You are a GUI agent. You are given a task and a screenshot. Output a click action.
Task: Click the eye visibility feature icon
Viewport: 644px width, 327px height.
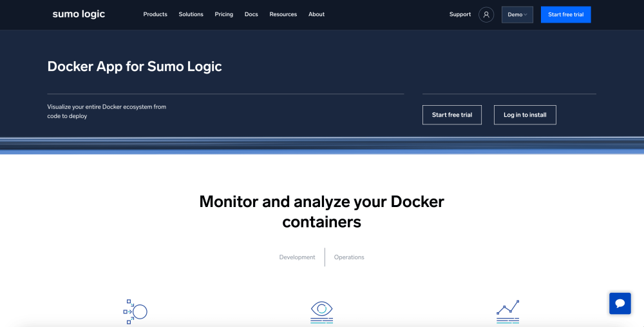click(x=321, y=311)
